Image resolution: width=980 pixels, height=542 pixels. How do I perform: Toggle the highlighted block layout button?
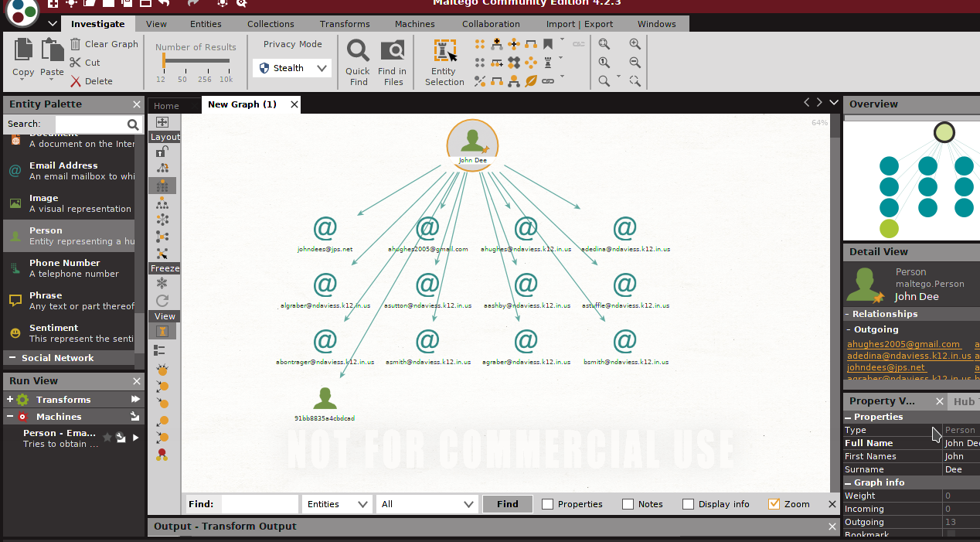[162, 186]
